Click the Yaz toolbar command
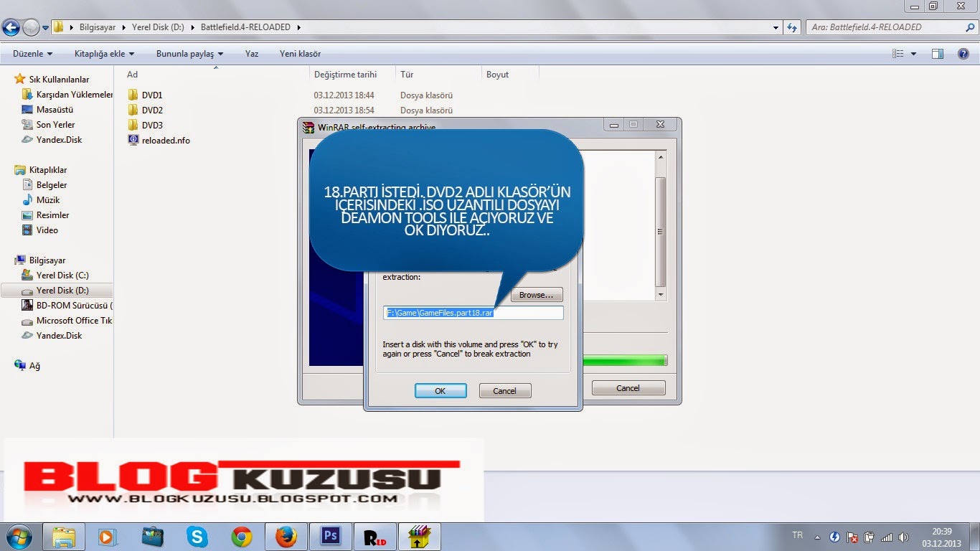 coord(252,54)
